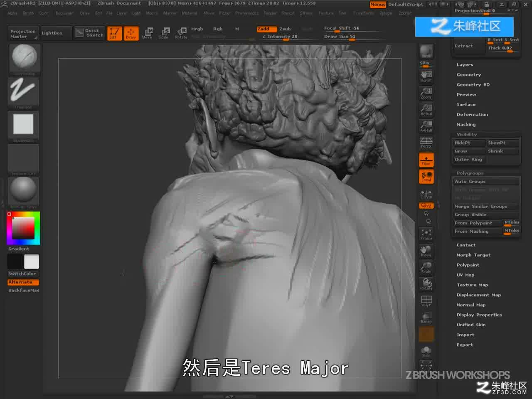Expand the Masking subpalette
The image size is (532, 399).
click(x=466, y=125)
